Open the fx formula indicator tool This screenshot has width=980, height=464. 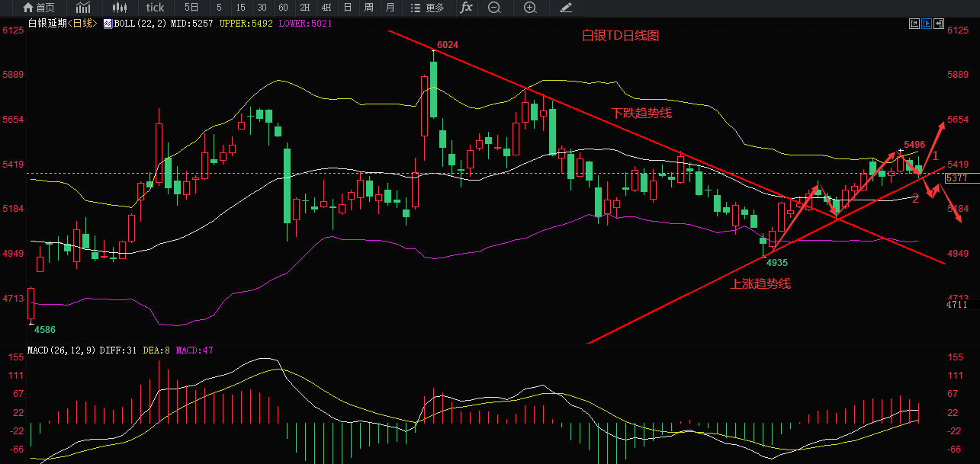tap(466, 8)
